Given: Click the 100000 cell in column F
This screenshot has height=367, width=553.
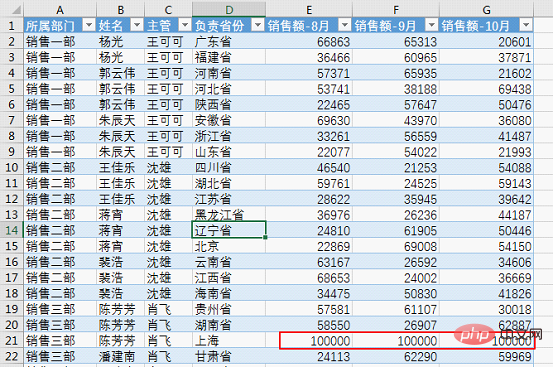Looking at the screenshot, I should (396, 341).
